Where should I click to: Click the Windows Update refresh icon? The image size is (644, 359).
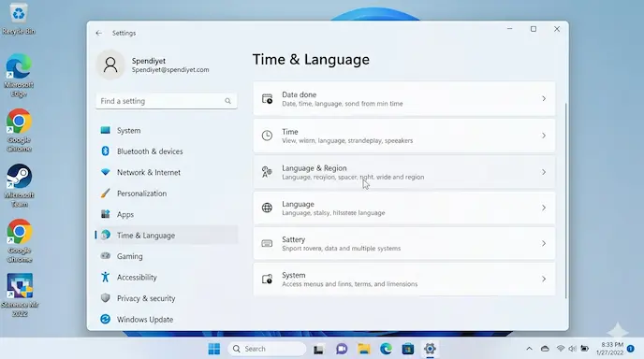106,319
